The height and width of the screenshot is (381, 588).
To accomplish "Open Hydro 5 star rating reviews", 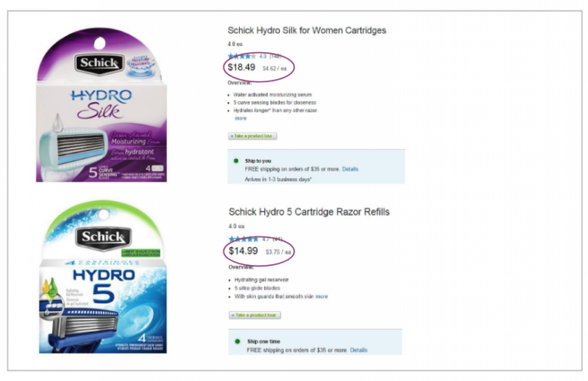I will [x=243, y=239].
